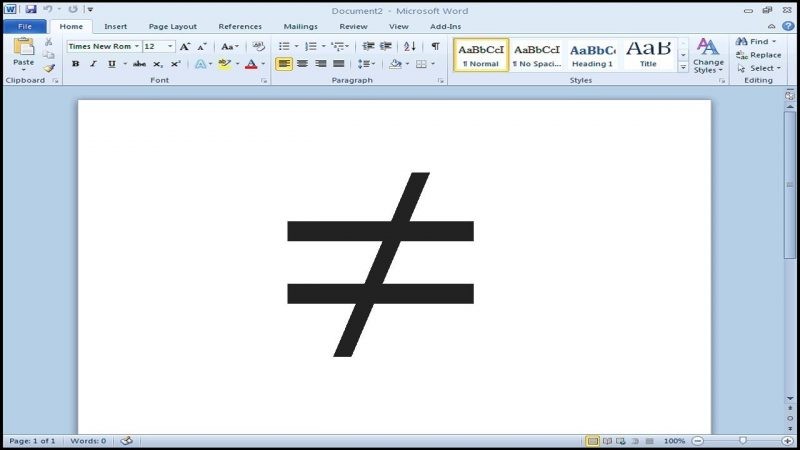The width and height of the screenshot is (800, 450).
Task: Click the Numbering list icon
Action: 311,46
